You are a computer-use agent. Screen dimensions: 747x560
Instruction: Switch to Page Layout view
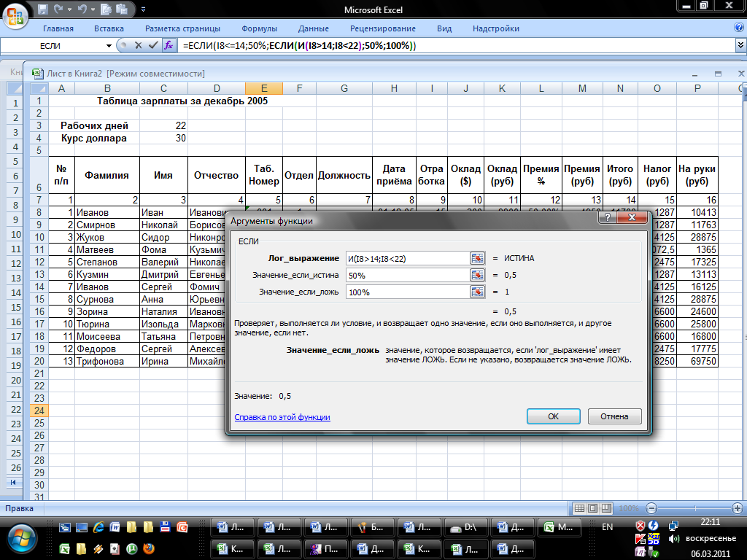tap(592, 508)
